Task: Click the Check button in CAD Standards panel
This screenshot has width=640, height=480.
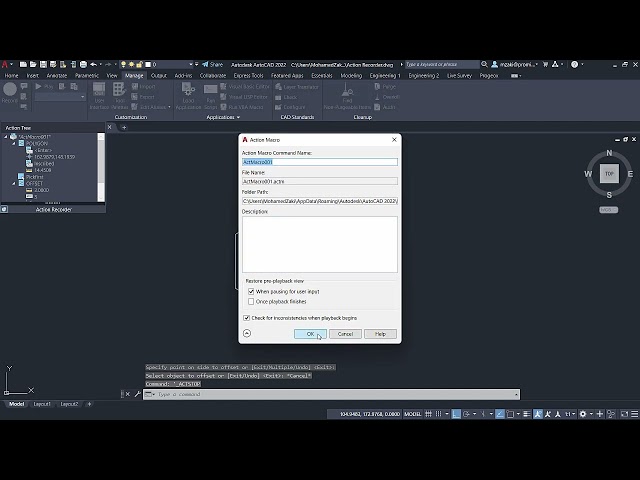Action: tap(286, 97)
